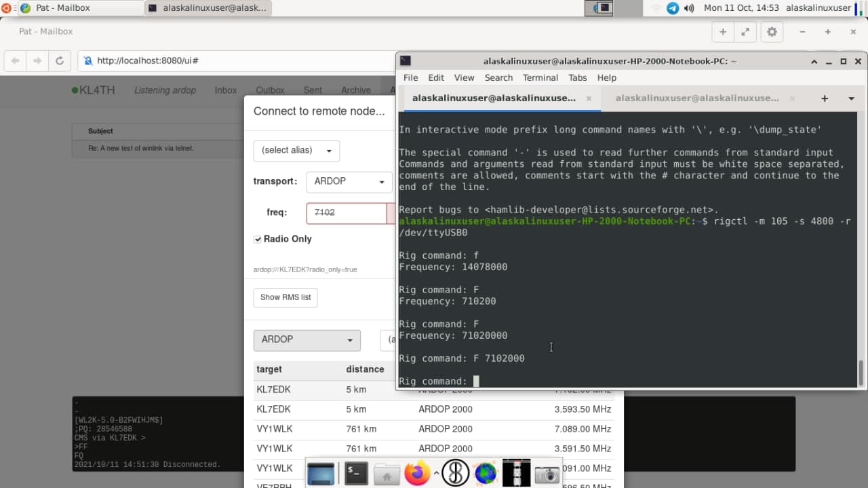Image resolution: width=868 pixels, height=488 pixels.
Task: Click the Show RMS list button
Action: (x=285, y=297)
